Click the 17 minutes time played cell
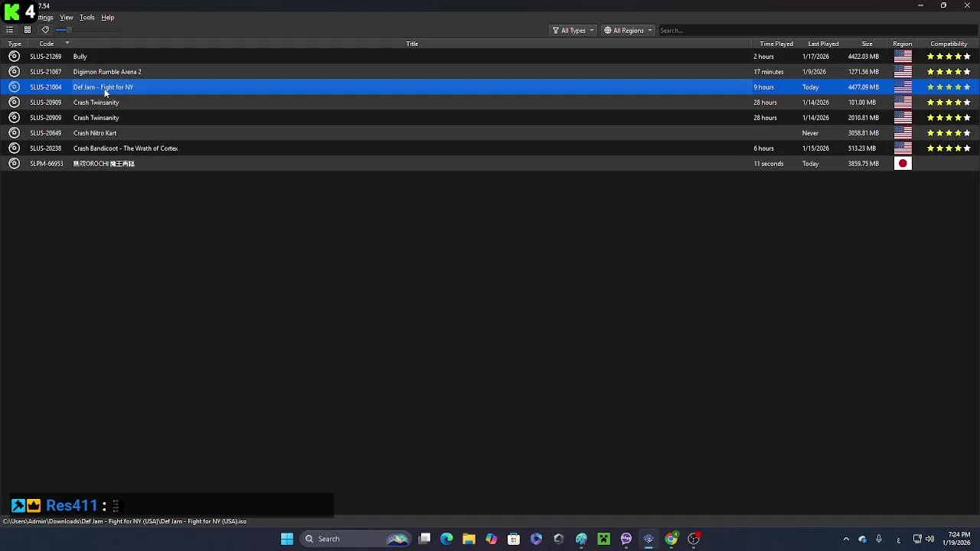 pyautogui.click(x=768, y=72)
